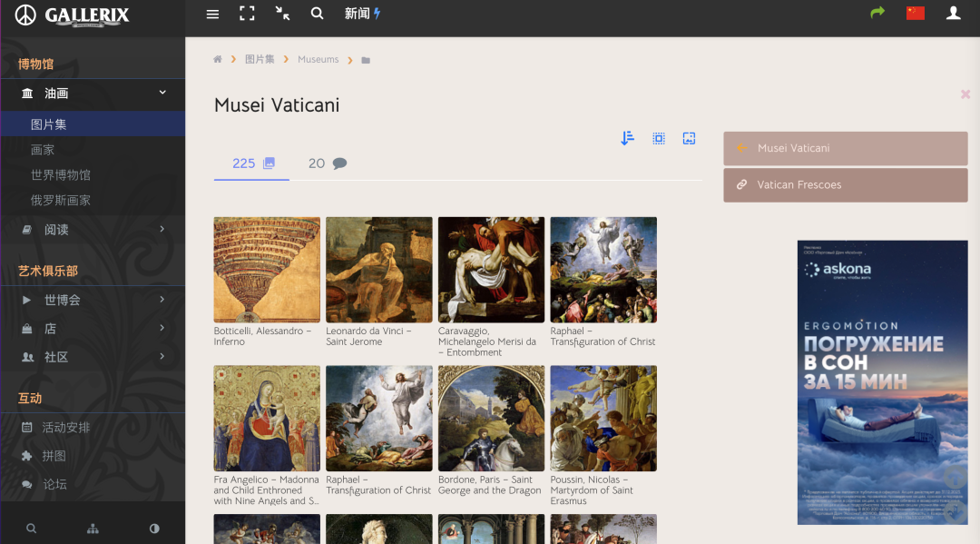The height and width of the screenshot is (544, 980).
Task: Click 'Botticelli, Alessandro – Inferno' caption
Action: tap(262, 336)
